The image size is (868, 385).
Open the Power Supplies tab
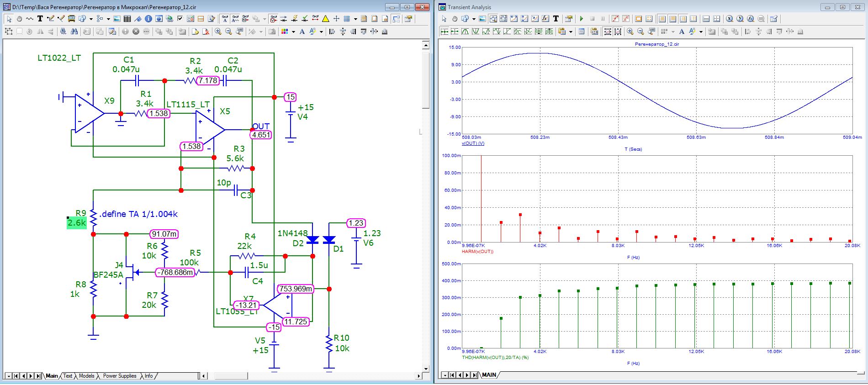coord(119,376)
